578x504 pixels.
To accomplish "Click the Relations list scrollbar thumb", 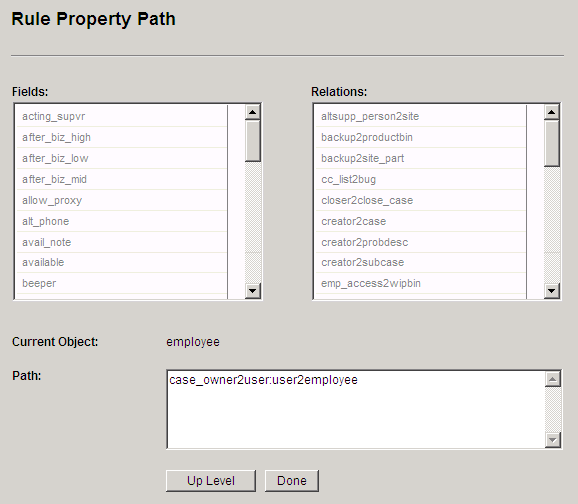I will tap(552, 143).
